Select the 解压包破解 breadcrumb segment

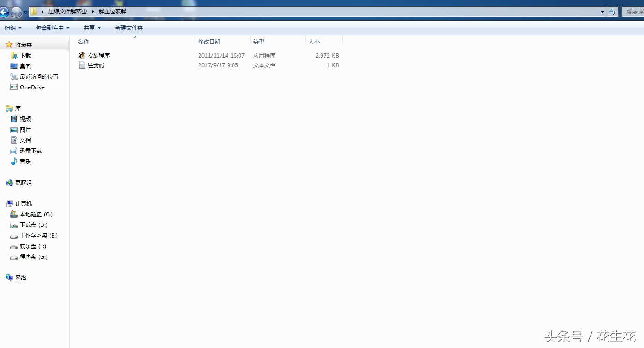point(112,12)
